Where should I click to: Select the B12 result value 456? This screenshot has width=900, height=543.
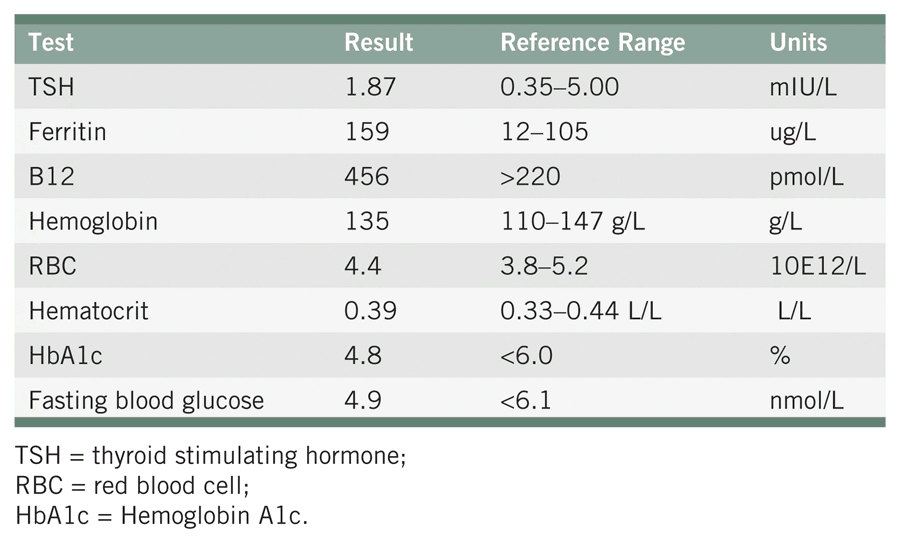[x=365, y=177]
